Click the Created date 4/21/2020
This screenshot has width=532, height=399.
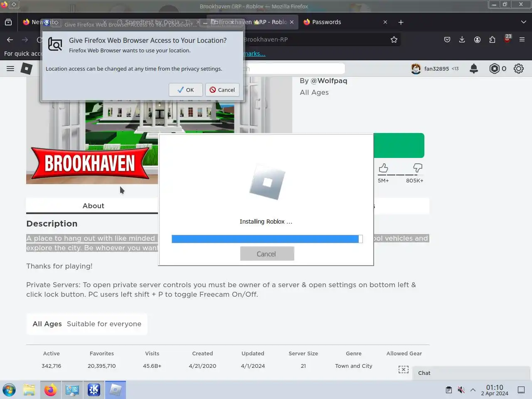tap(202, 366)
